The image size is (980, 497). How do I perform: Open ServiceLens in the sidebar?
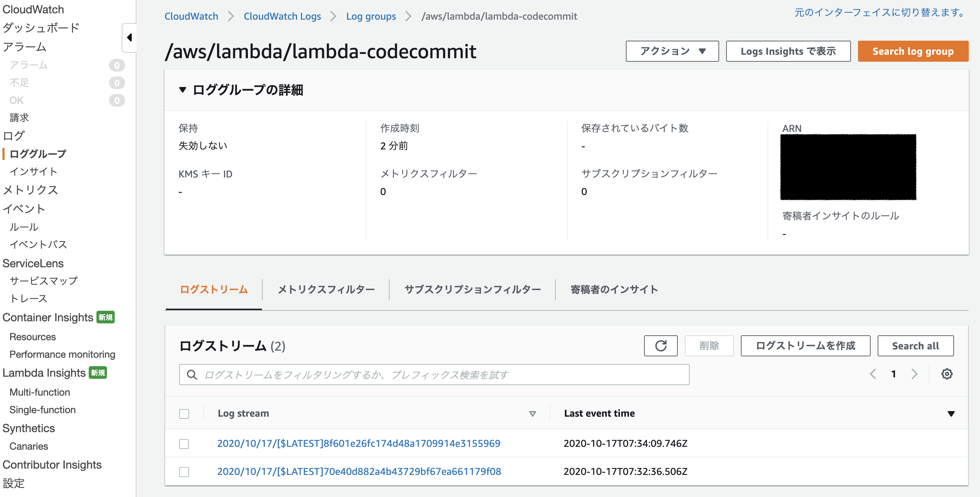33,263
